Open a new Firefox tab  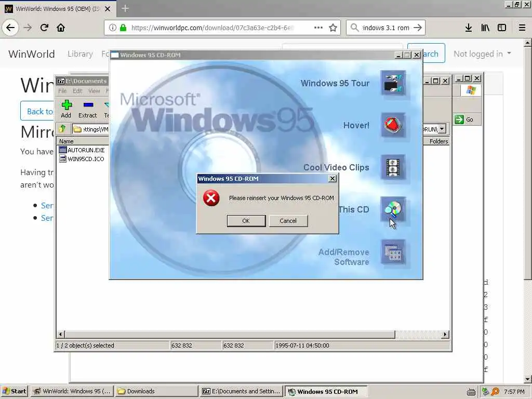point(125,8)
